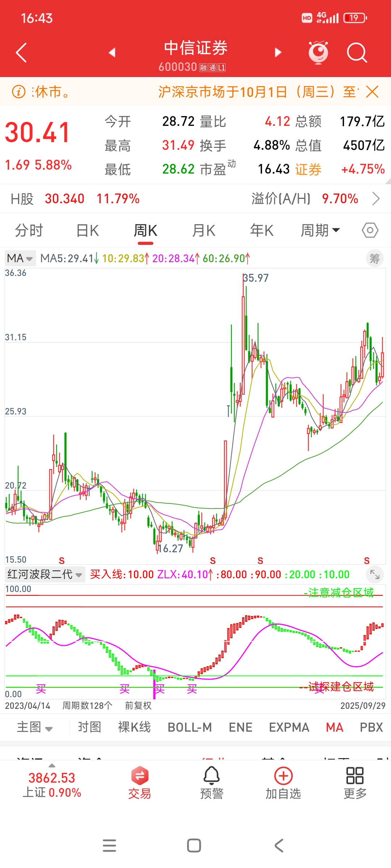Choose PBX indicator
Viewport: 391px width, 868px height.
(371, 727)
